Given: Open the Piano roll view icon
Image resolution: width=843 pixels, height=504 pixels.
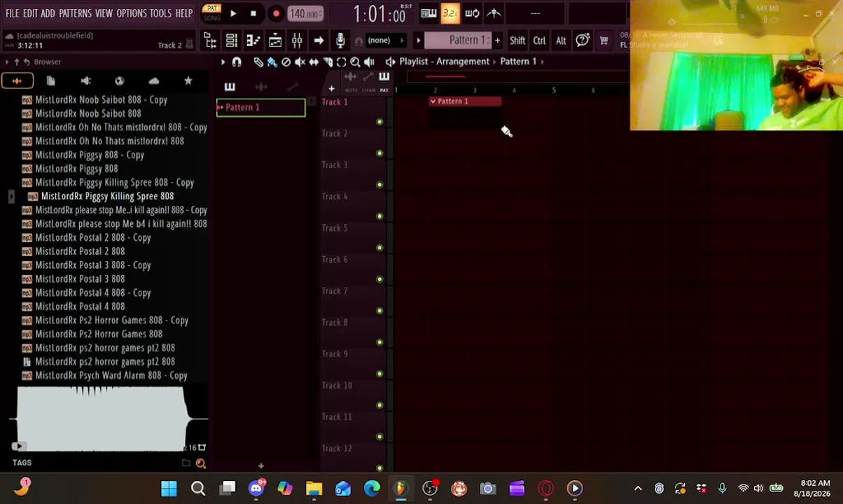Looking at the screenshot, I should (x=253, y=41).
